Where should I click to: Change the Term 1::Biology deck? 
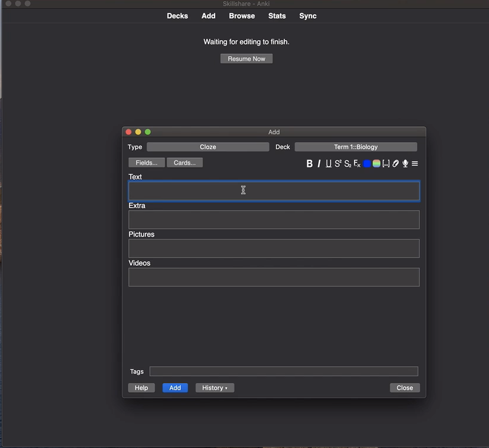coord(356,147)
